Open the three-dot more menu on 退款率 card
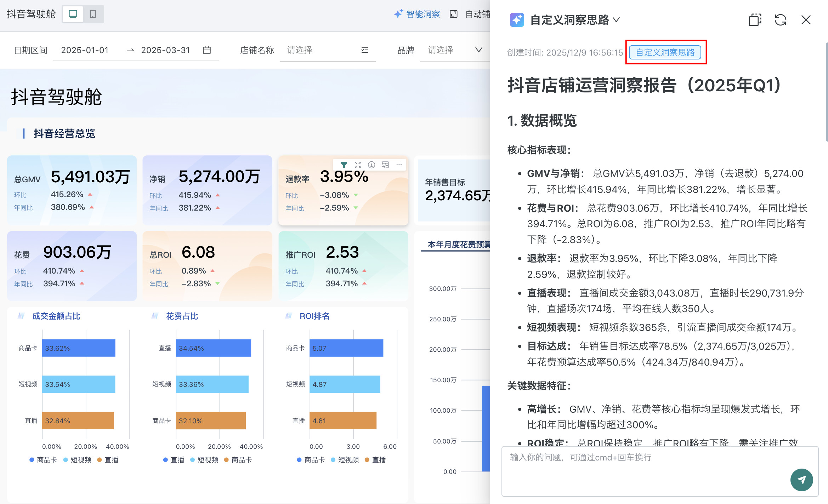Image resolution: width=828 pixels, height=504 pixels. click(399, 165)
